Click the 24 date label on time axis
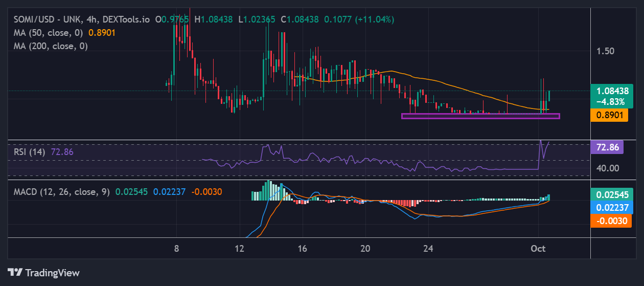The image size is (644, 286). 428,249
